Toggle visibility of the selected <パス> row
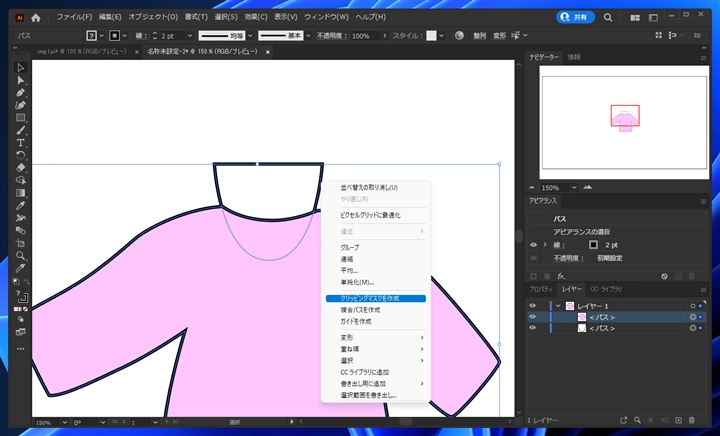 tap(533, 317)
